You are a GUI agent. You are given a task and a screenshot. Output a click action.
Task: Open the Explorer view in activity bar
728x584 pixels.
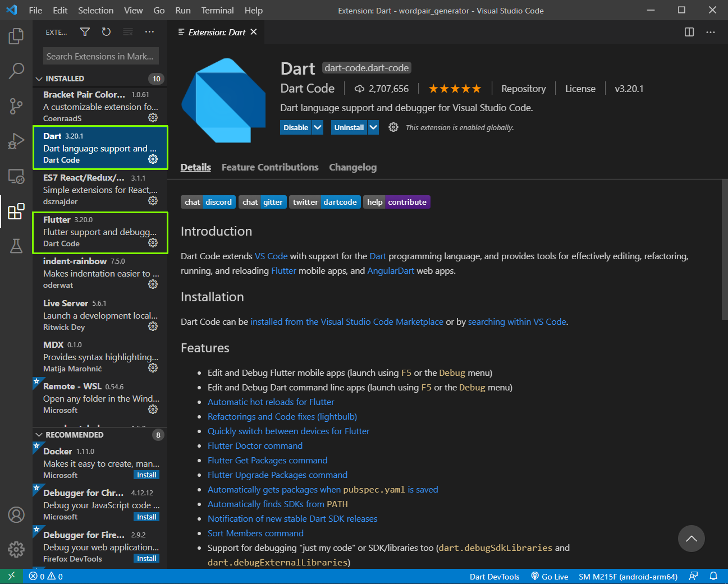(16, 36)
